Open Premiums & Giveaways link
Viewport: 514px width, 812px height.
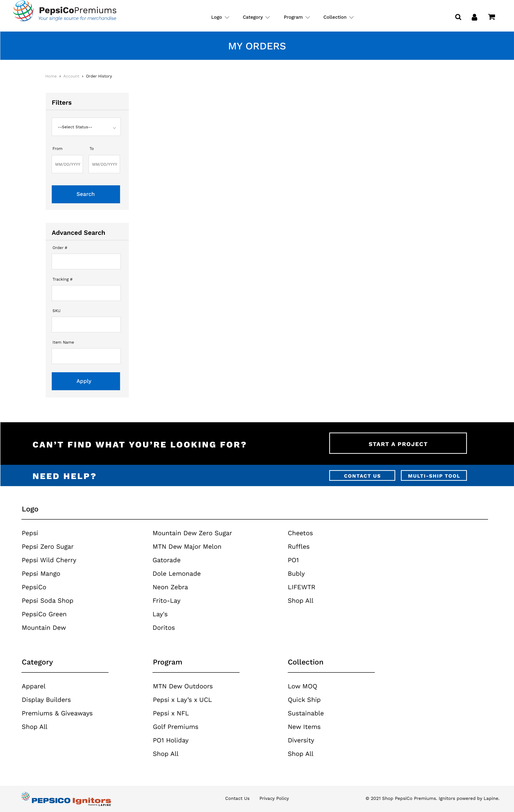(x=57, y=713)
